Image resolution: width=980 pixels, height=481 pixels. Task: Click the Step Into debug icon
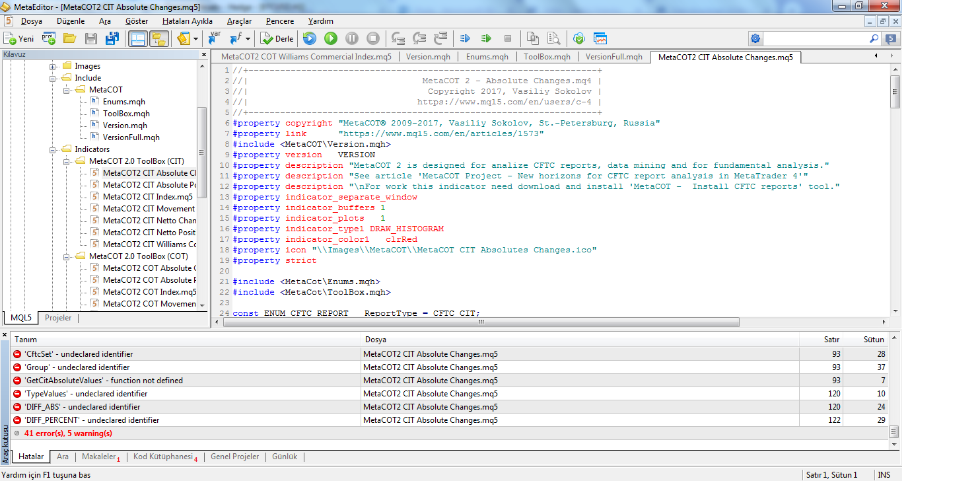coord(398,39)
